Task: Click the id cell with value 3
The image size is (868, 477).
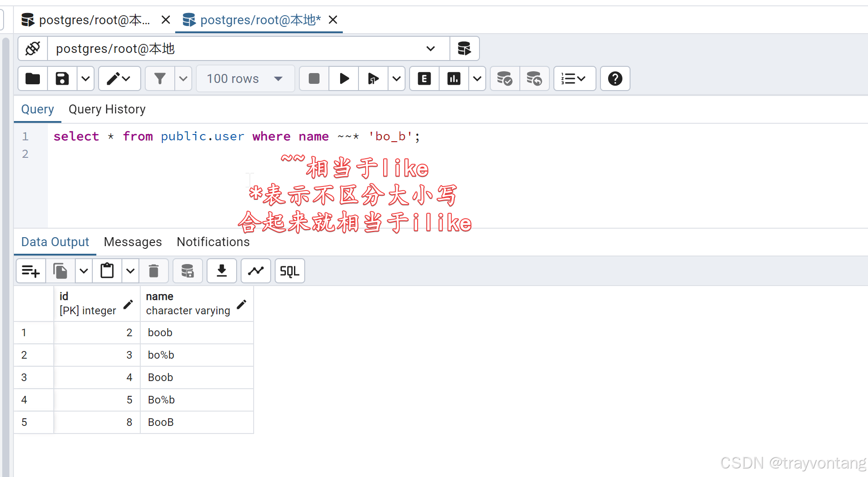Action: point(97,355)
